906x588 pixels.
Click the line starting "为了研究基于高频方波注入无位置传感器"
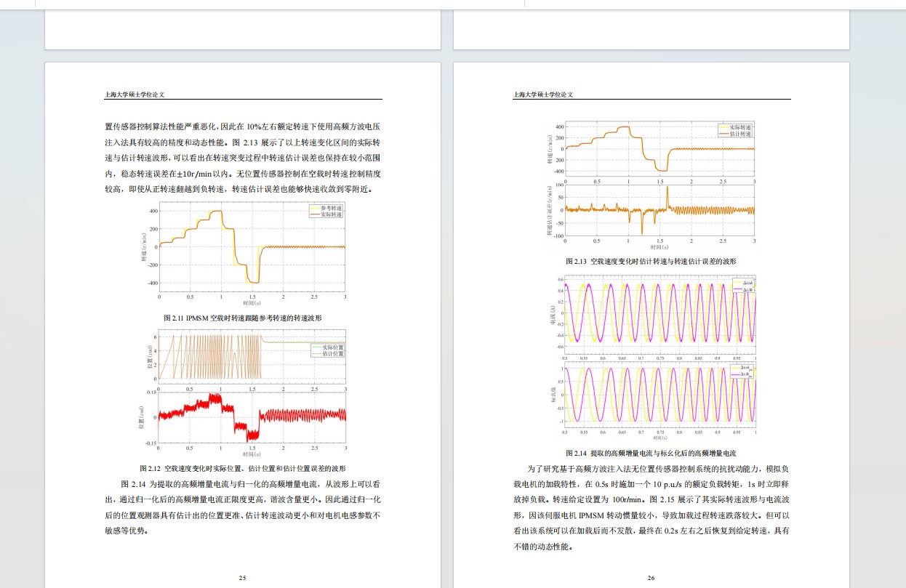tap(659, 469)
